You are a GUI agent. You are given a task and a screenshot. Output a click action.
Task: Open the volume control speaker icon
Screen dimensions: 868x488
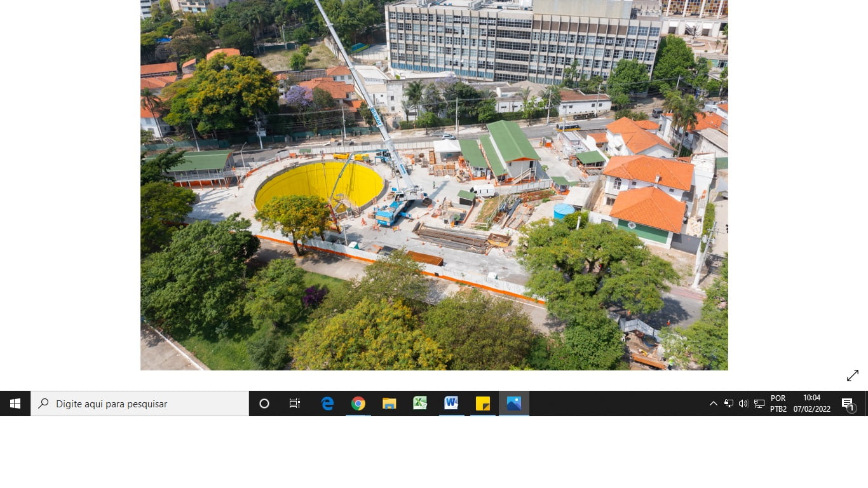pos(743,403)
